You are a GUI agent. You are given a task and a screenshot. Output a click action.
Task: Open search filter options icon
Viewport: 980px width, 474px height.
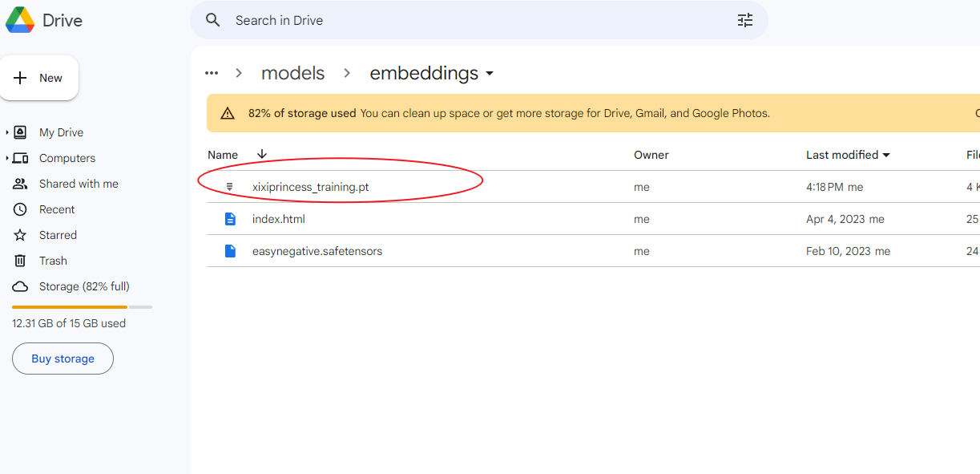tap(745, 20)
